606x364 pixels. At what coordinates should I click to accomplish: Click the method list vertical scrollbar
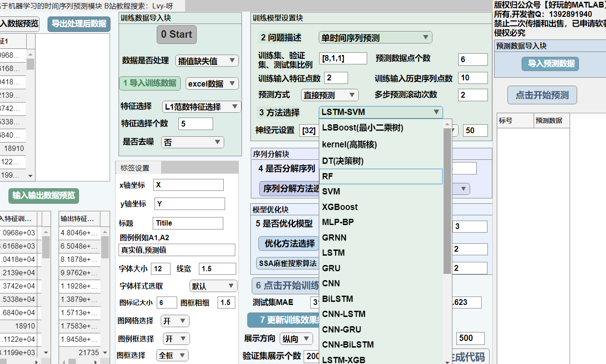pos(447,200)
